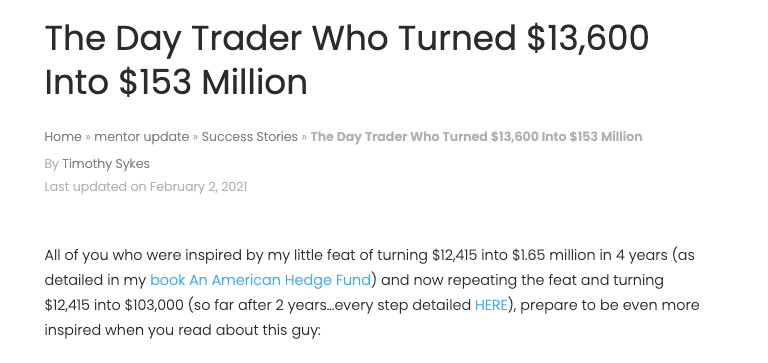Click the separator after mentor update

(x=195, y=137)
